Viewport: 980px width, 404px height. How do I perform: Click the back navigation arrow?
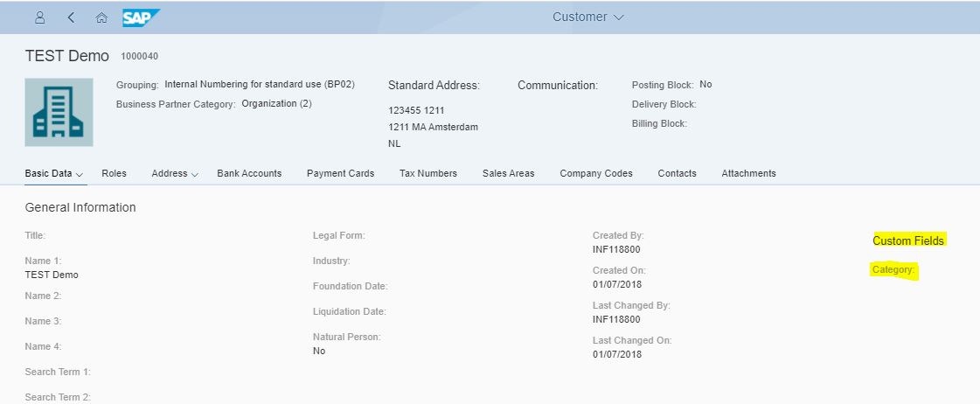click(71, 17)
